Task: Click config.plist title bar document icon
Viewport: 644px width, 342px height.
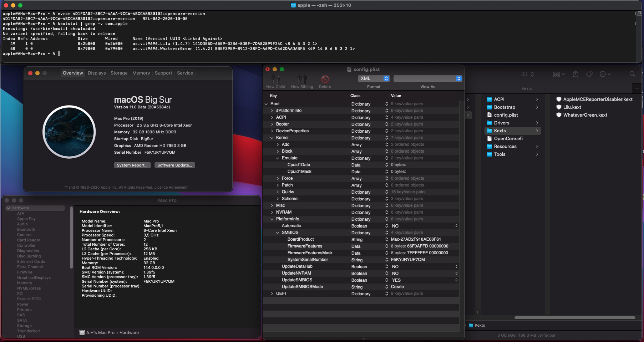Action: [349, 69]
